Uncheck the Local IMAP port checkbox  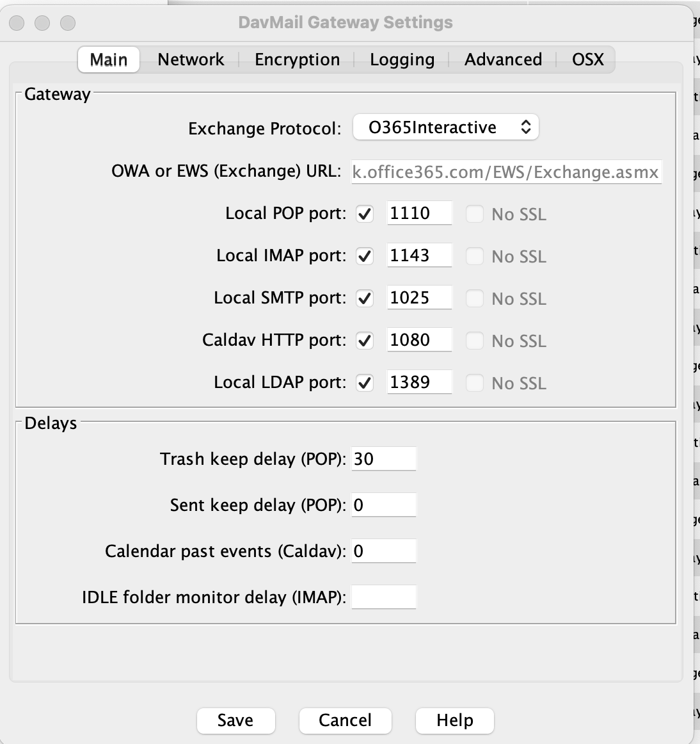(x=364, y=255)
